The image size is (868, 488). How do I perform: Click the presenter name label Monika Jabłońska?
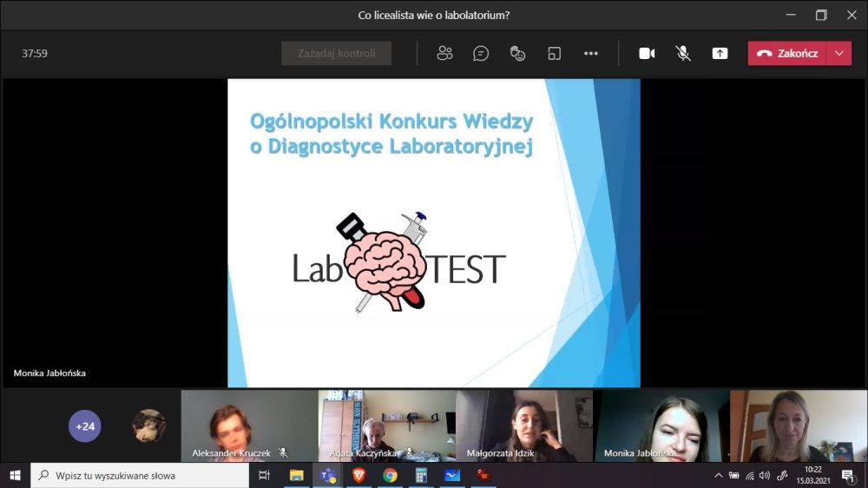49,373
